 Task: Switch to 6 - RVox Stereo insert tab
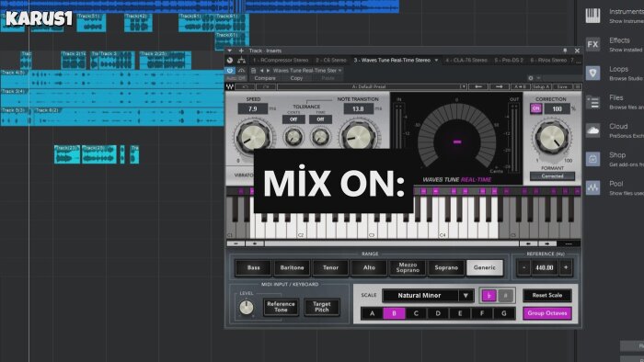click(x=548, y=61)
